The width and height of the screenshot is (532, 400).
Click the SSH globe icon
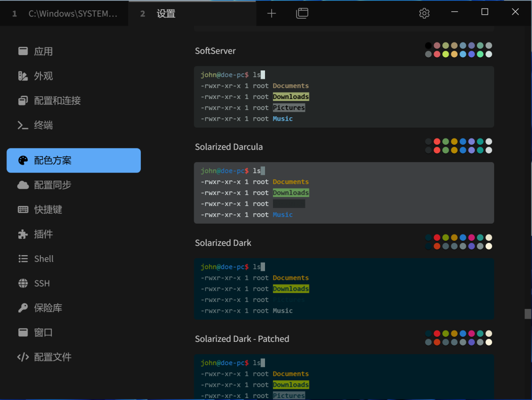pos(23,283)
